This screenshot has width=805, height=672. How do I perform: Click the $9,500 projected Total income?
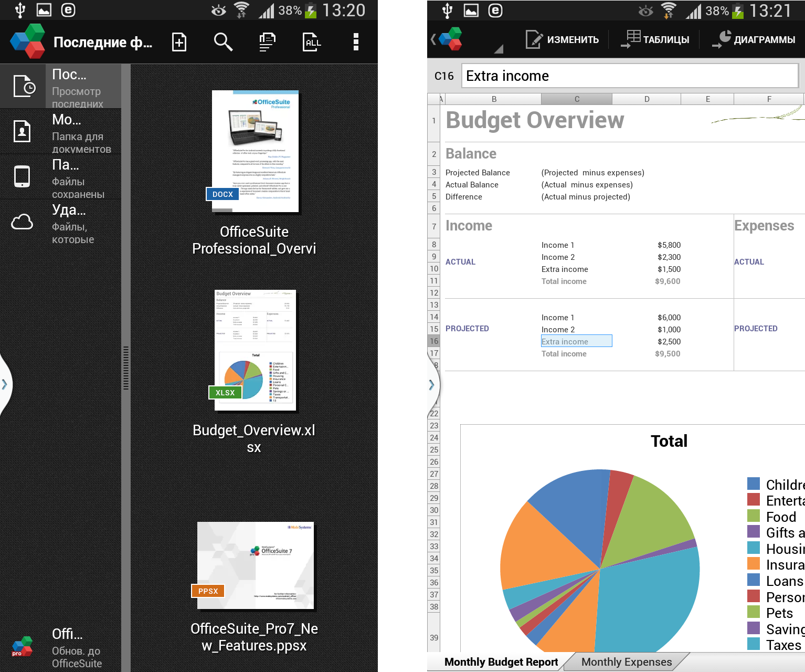[x=668, y=354]
